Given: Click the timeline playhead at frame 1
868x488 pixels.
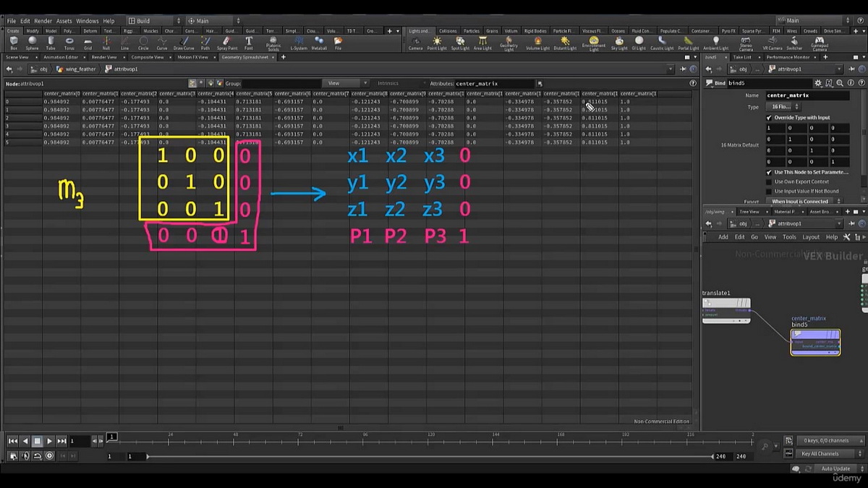Looking at the screenshot, I should 111,437.
